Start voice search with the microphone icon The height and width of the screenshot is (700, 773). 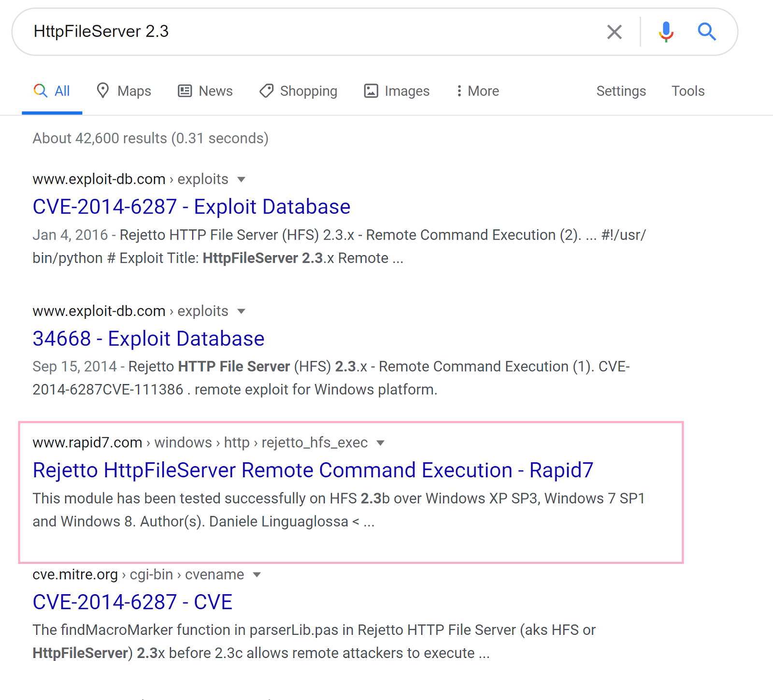coord(666,32)
